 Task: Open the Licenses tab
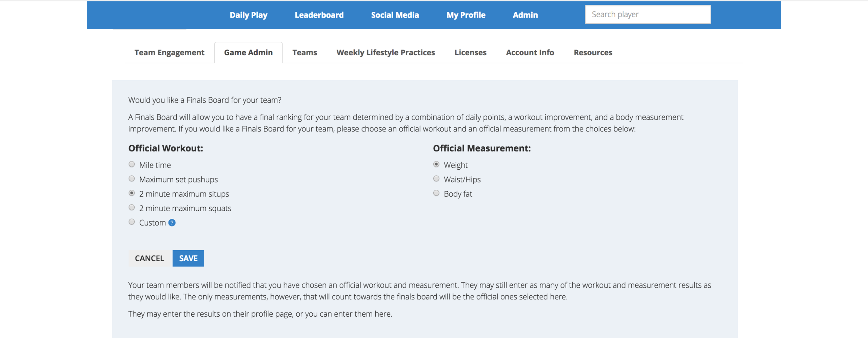(x=470, y=52)
